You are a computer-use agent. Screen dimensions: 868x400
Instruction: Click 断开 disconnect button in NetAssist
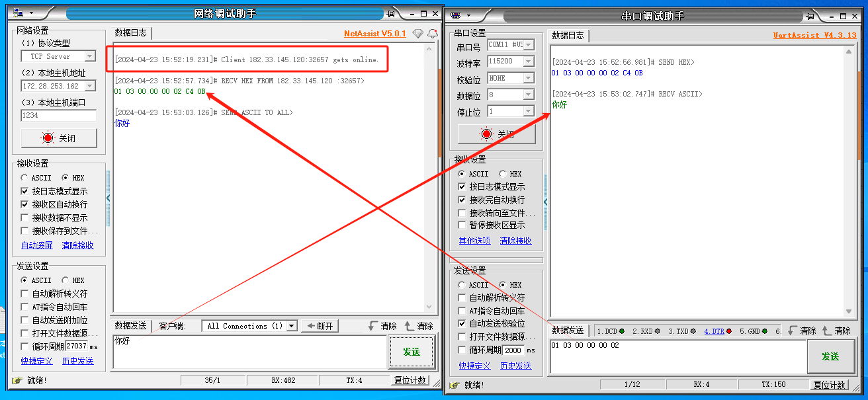point(320,326)
